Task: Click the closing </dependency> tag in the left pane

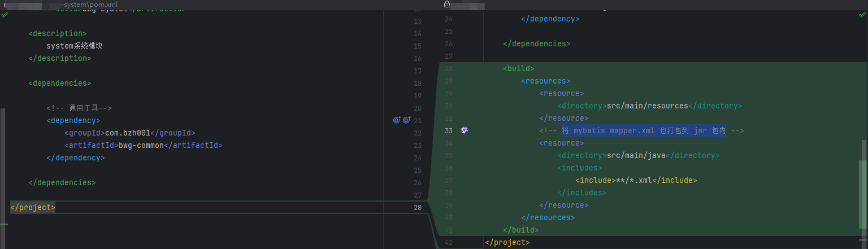Action: tap(76, 158)
